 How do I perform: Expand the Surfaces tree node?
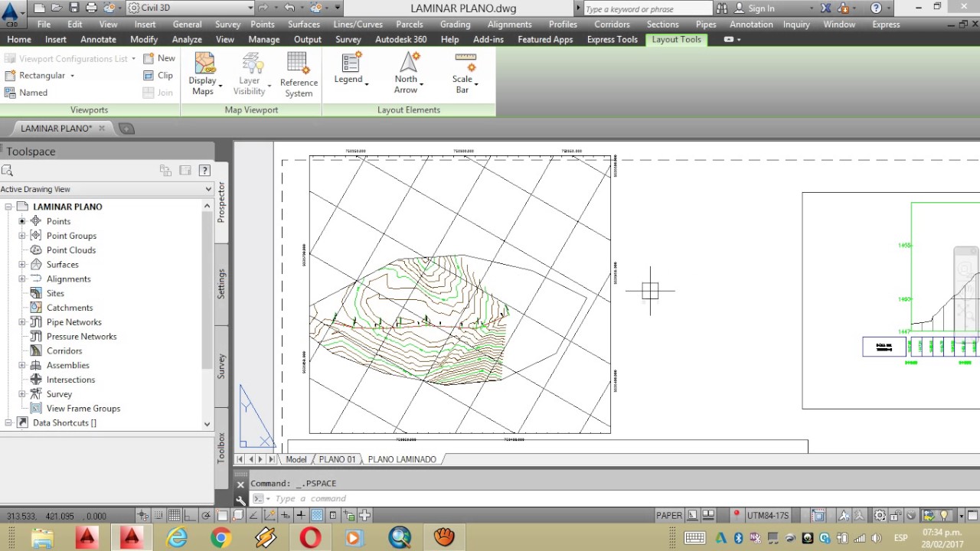22,265
